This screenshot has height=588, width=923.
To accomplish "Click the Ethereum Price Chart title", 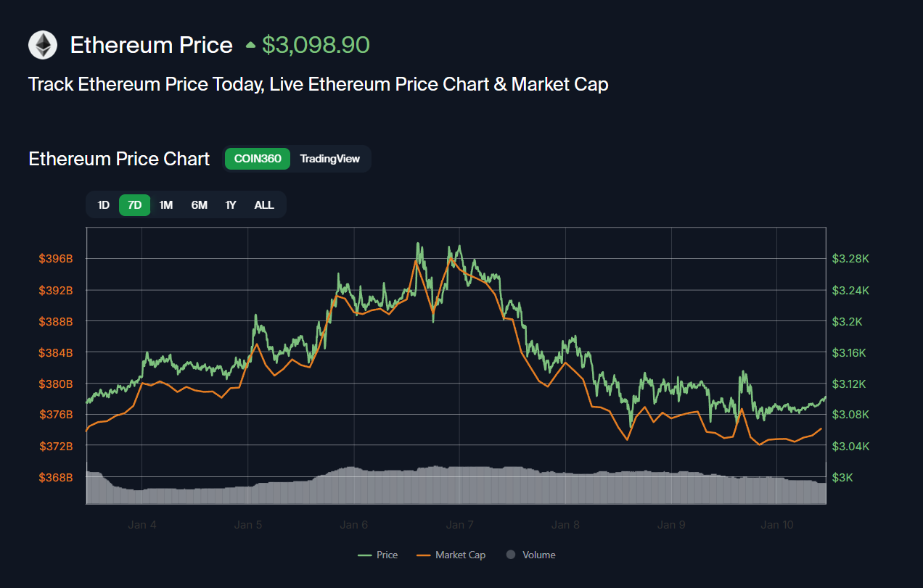I will point(119,159).
